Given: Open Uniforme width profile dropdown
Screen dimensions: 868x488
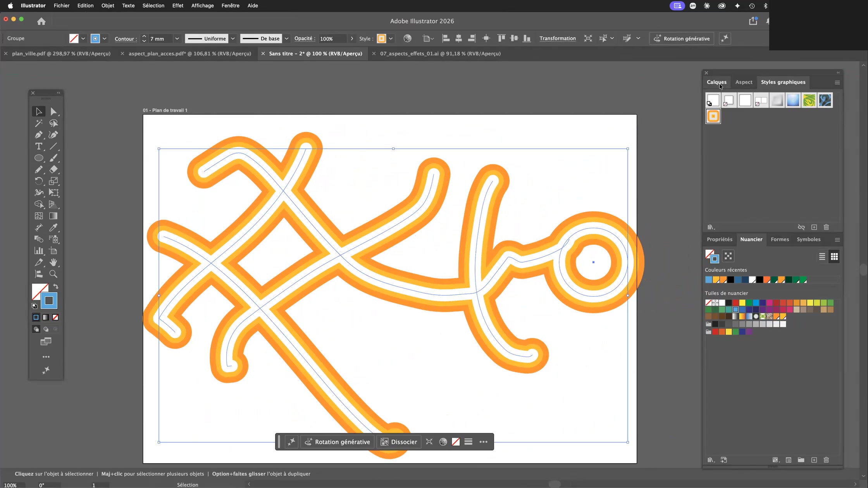Looking at the screenshot, I should coord(233,38).
